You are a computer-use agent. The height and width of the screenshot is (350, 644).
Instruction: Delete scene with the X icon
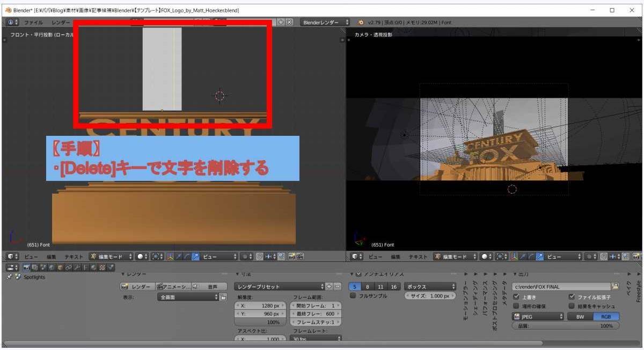point(290,22)
